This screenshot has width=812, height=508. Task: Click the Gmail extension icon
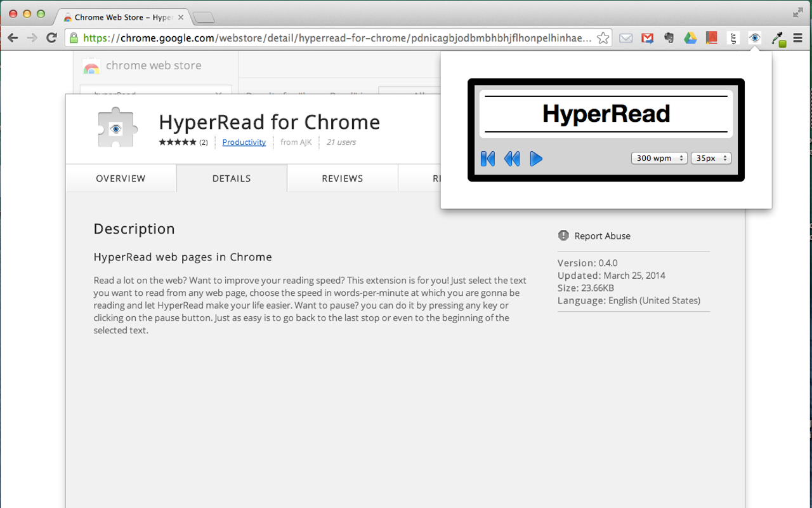click(x=647, y=38)
